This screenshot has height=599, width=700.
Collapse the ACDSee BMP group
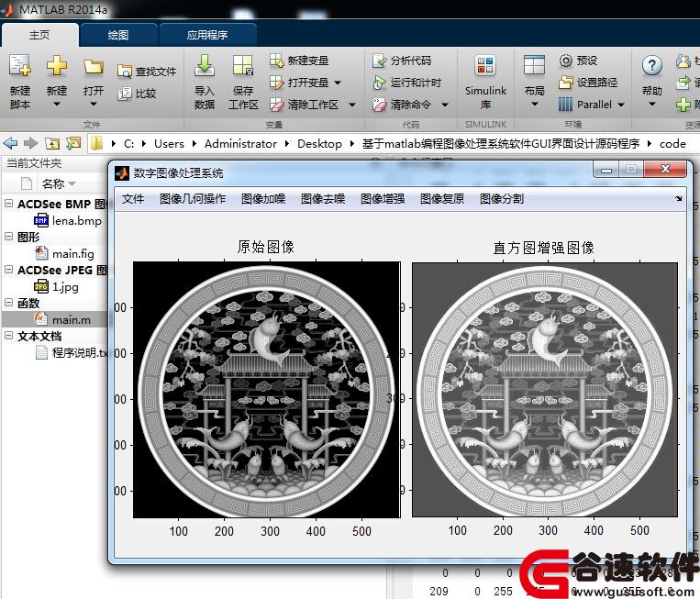coord(8,204)
